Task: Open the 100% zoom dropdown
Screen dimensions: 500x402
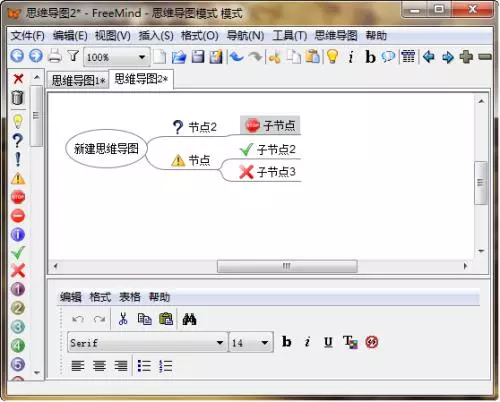Action: pos(116,57)
